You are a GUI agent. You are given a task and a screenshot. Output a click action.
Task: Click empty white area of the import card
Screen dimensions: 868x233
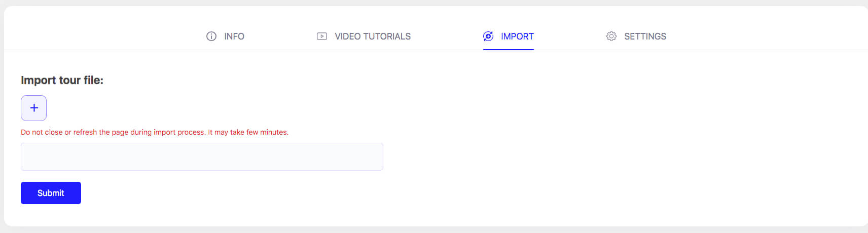coord(608,142)
